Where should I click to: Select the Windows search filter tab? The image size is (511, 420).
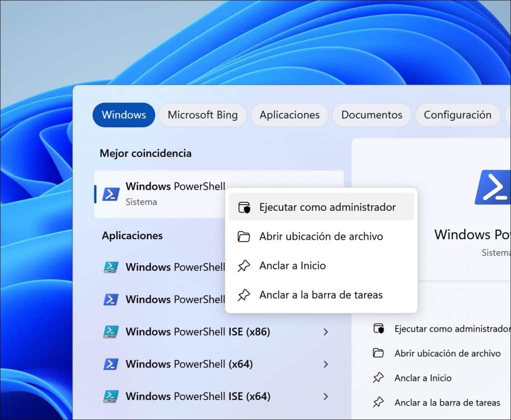tap(124, 115)
